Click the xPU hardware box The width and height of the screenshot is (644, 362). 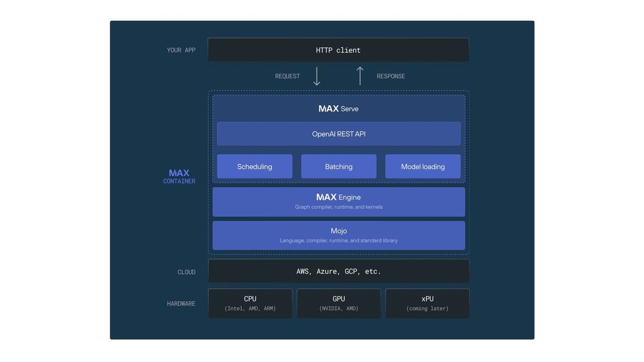427,304
